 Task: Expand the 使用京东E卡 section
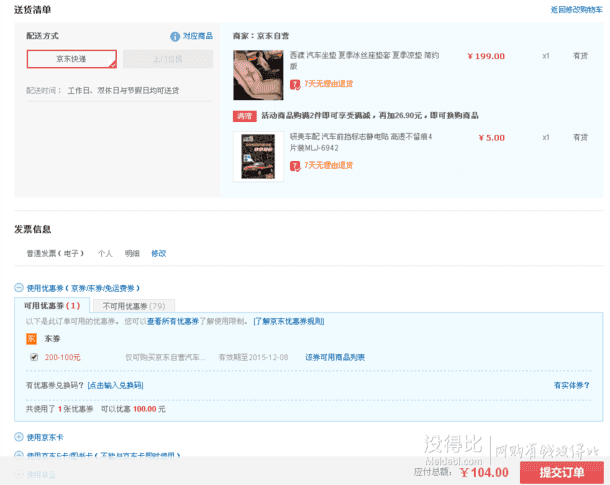19,454
